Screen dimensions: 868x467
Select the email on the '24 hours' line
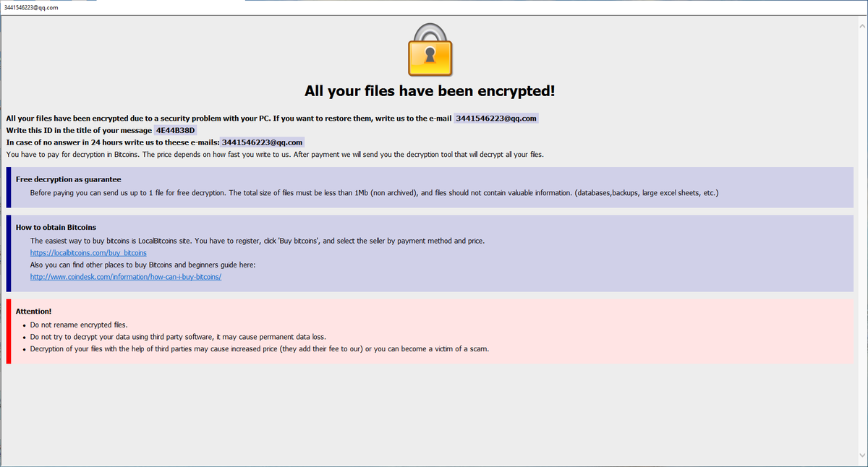point(262,142)
